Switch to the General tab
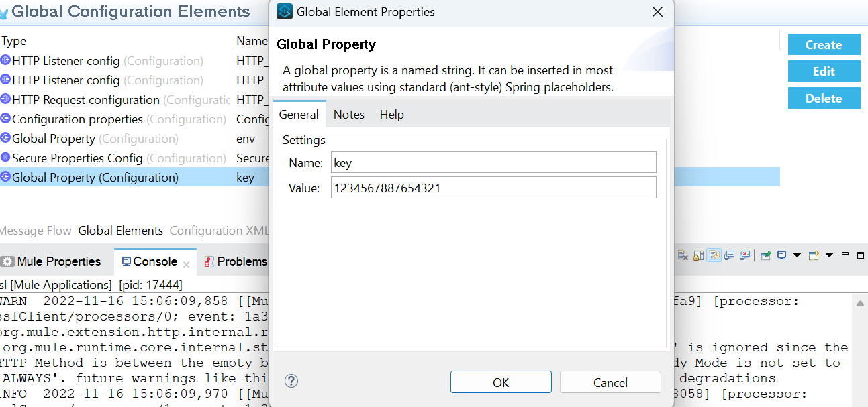 click(x=299, y=115)
